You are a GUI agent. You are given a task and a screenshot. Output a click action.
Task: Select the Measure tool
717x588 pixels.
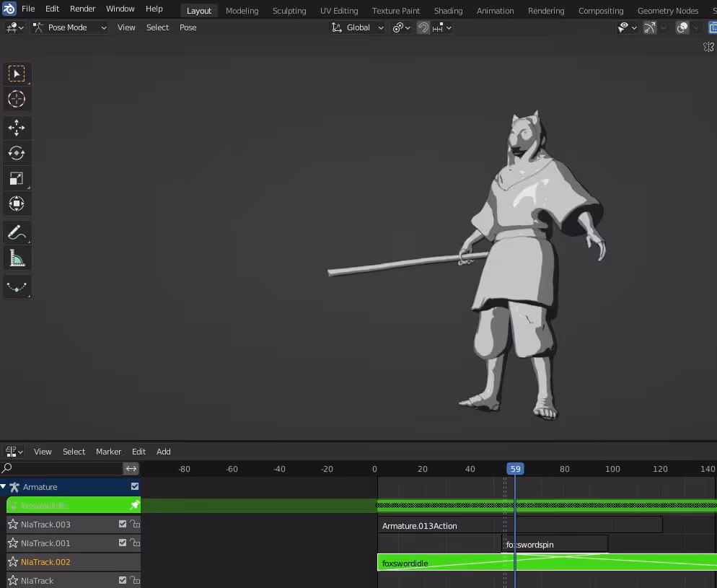(x=17, y=258)
